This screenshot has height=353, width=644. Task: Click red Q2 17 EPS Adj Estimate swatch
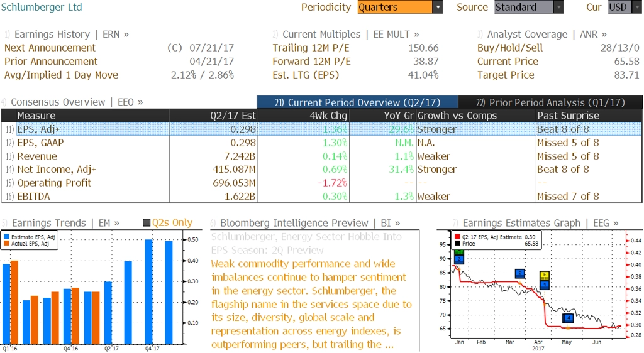point(457,237)
